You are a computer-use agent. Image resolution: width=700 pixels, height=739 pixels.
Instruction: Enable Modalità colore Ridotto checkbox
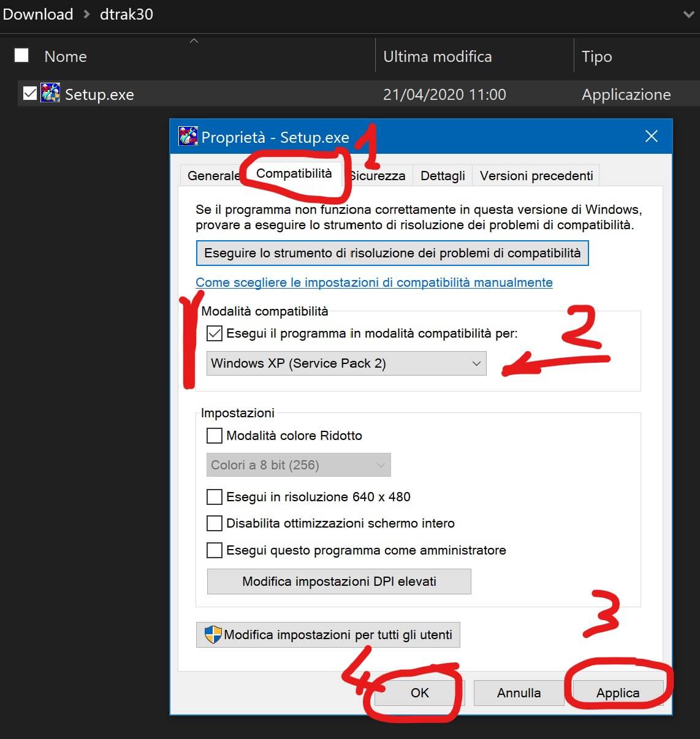(215, 436)
